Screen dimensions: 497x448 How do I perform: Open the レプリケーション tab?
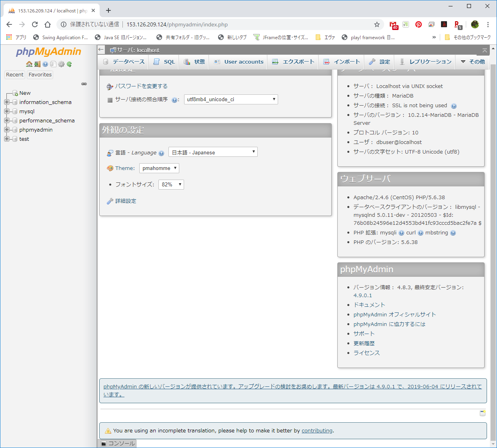pos(425,62)
